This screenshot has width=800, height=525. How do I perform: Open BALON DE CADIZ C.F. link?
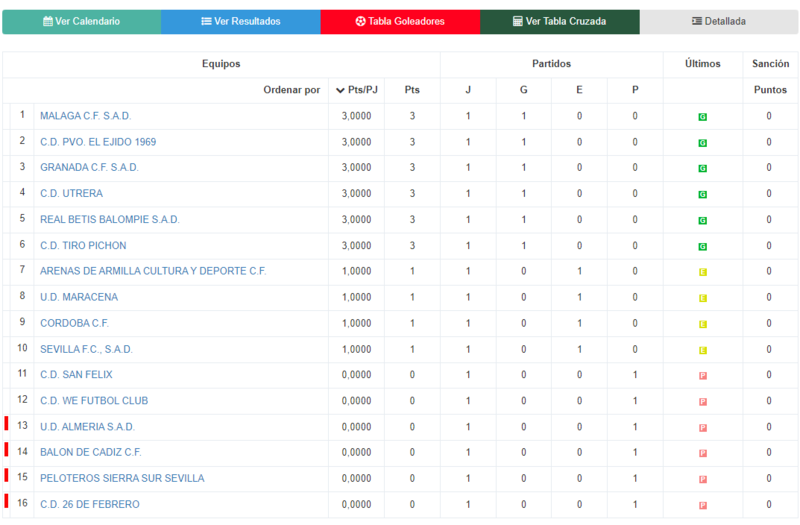click(91, 453)
